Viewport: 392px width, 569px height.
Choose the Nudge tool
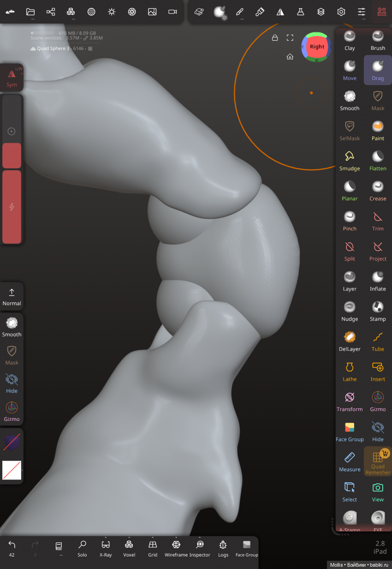point(350,311)
